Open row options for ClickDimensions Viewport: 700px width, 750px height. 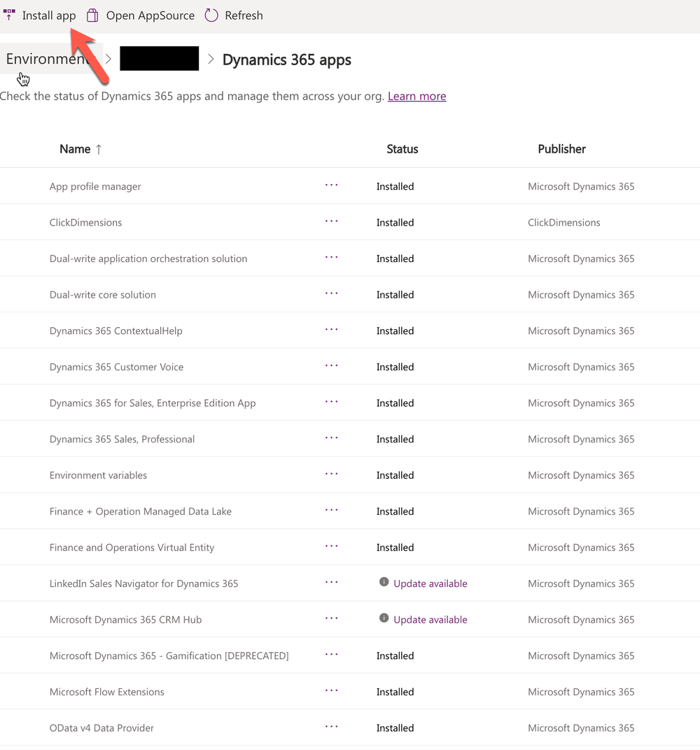pyautogui.click(x=331, y=221)
